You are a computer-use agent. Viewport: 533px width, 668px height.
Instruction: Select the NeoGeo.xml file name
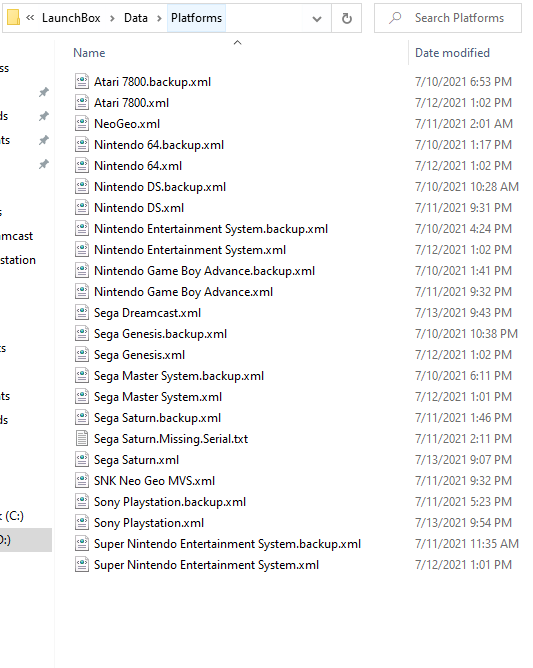pyautogui.click(x=127, y=124)
